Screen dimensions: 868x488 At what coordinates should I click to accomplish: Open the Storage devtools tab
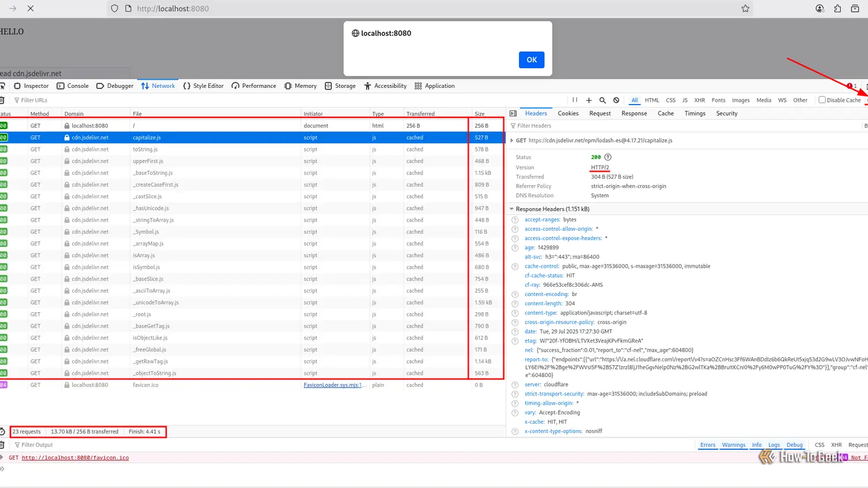[x=340, y=86]
